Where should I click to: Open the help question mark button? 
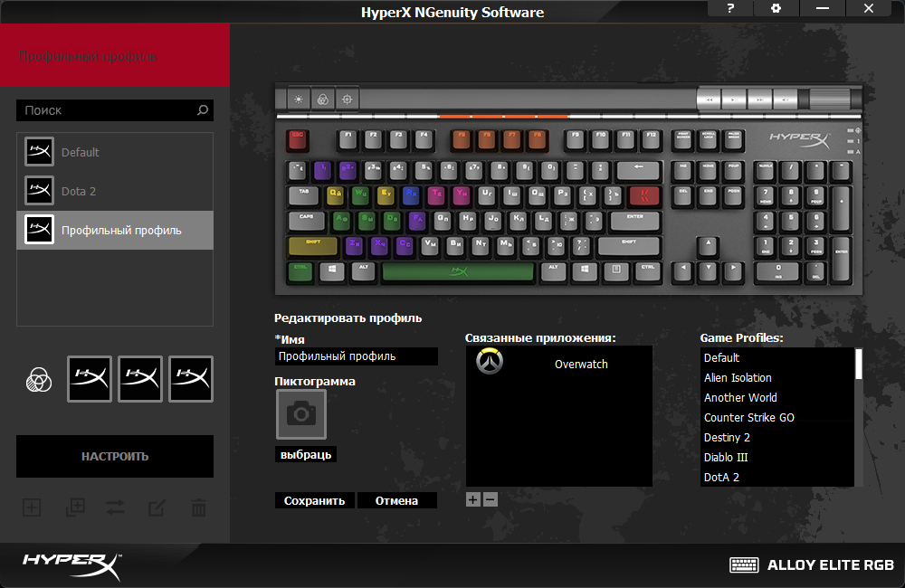tap(730, 8)
